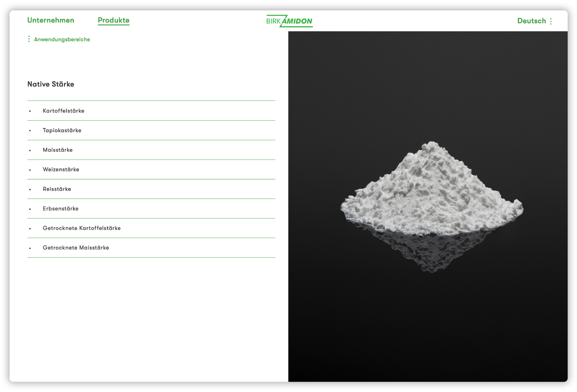This screenshot has height=392, width=577.
Task: Click bullet point beside Kartoffelstärke
Action: [x=30, y=111]
